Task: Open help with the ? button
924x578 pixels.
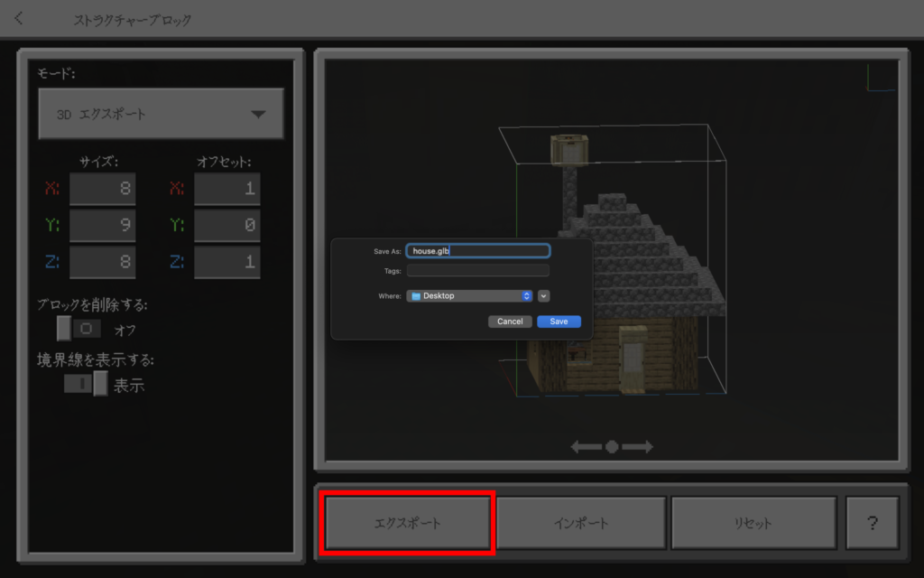Action: point(872,523)
